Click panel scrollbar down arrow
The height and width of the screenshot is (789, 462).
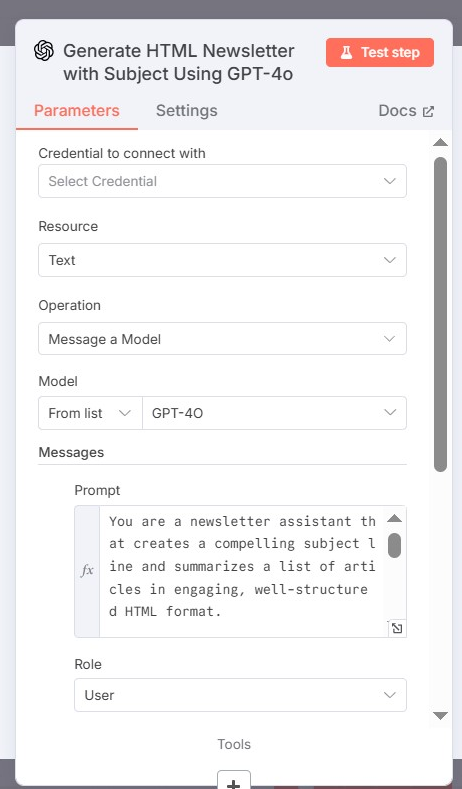[440, 716]
